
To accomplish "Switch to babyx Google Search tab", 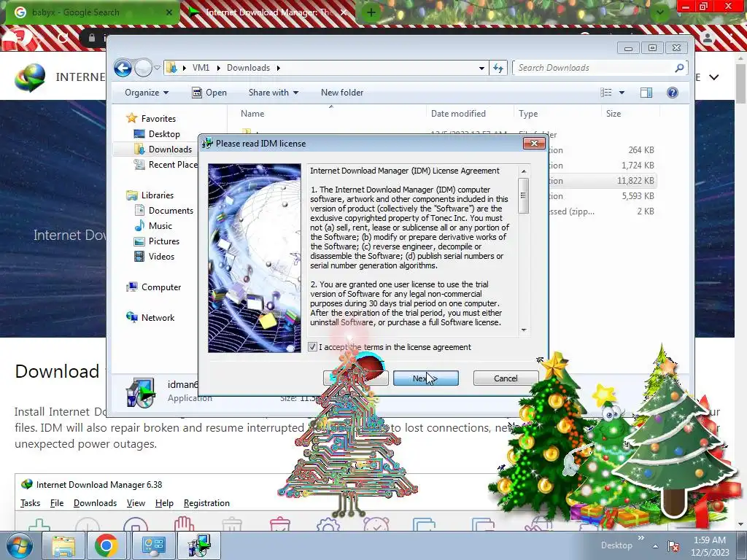I will [93, 12].
